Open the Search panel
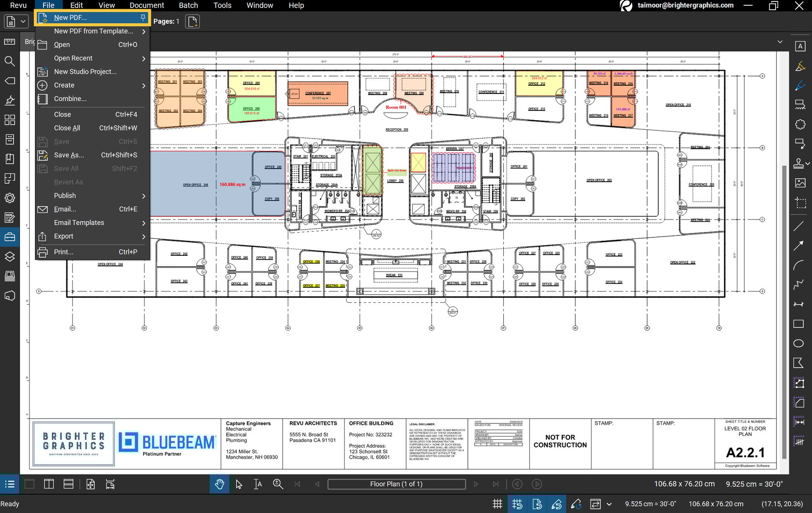 click(x=9, y=62)
